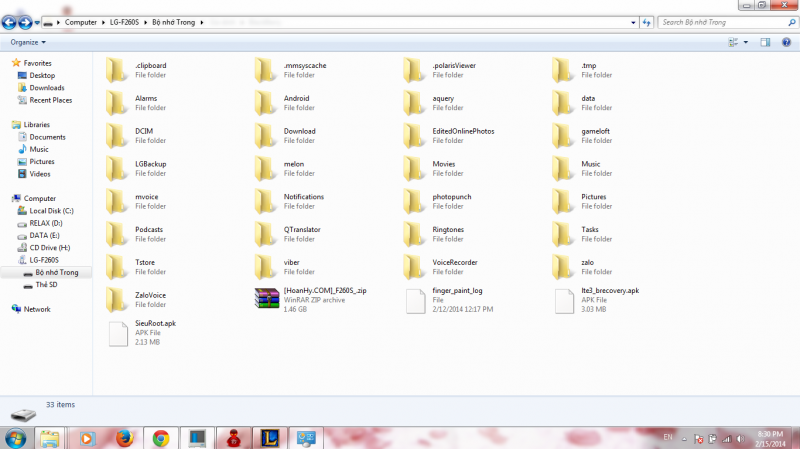Image resolution: width=800 pixels, height=449 pixels.
Task: Show hidden system tray icons arrow
Action: (684, 439)
